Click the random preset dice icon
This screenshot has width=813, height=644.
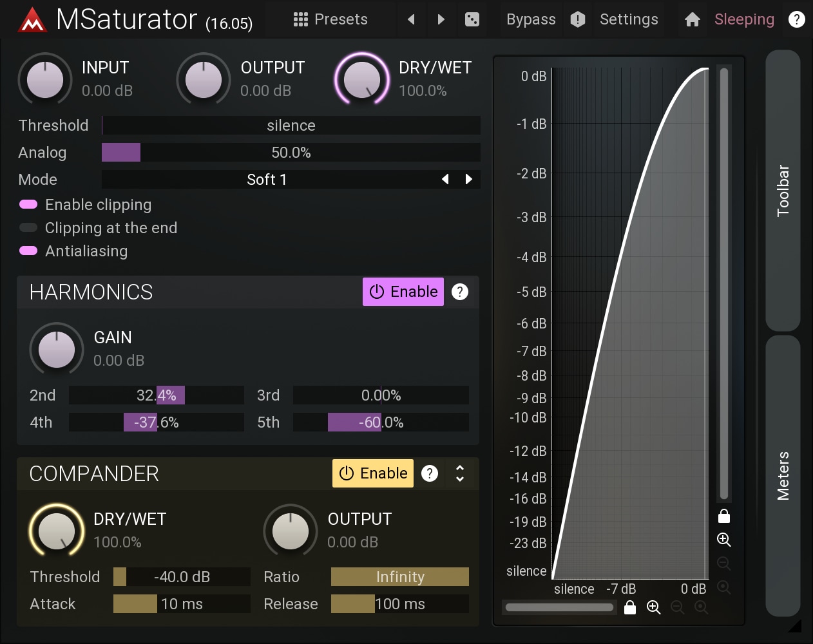472,19
